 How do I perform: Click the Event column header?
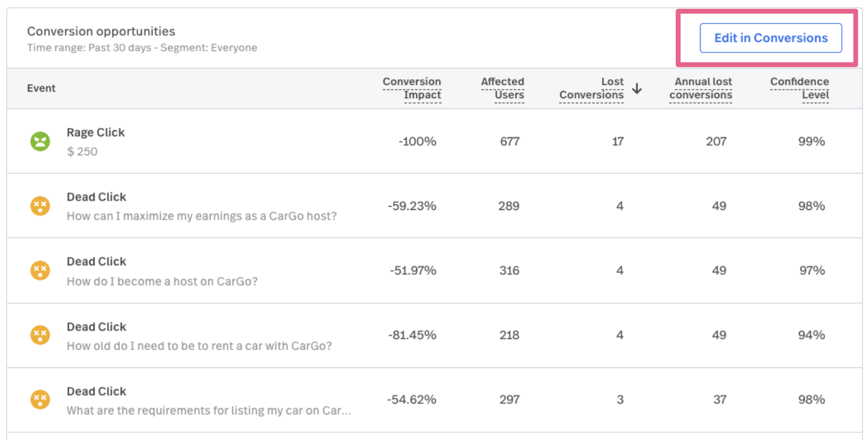(41, 88)
